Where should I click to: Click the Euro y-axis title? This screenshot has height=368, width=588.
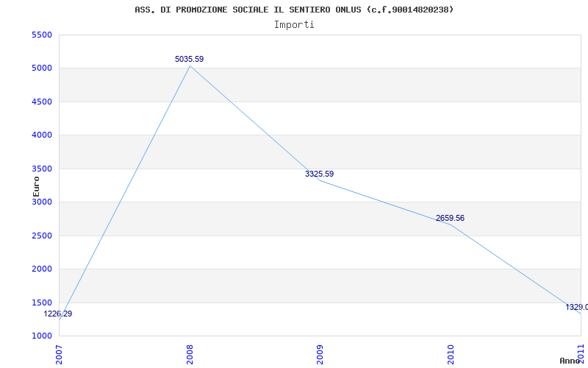click(x=36, y=186)
